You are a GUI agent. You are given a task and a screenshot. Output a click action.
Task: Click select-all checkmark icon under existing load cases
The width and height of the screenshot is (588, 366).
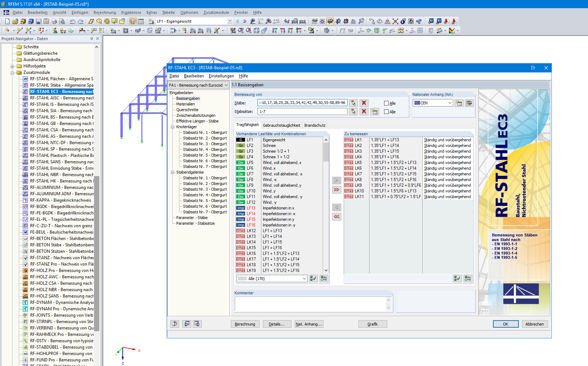point(313,279)
